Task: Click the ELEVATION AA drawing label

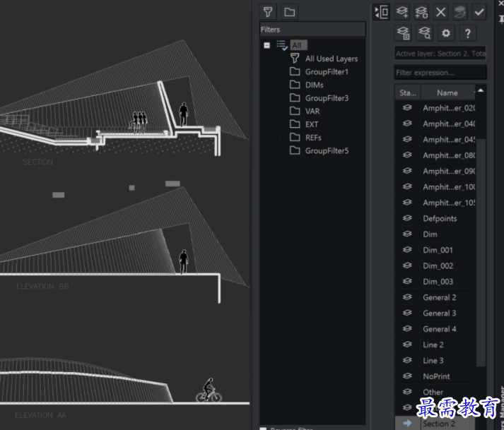Action: (x=40, y=415)
